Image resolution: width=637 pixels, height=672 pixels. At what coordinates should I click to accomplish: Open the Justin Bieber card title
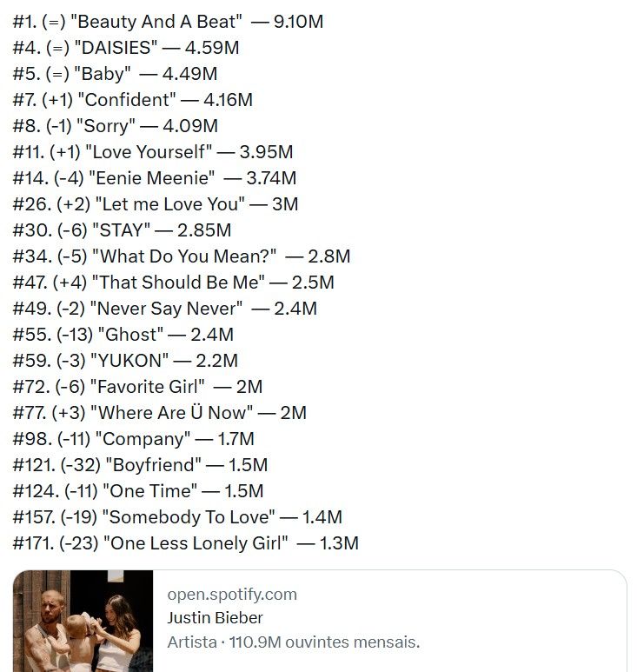(215, 618)
